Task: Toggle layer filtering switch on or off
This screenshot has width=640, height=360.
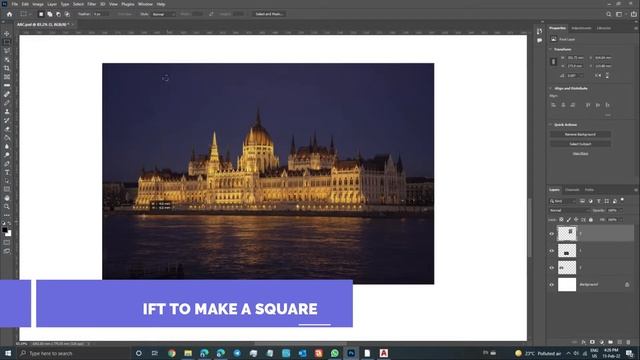Action: pyautogui.click(x=622, y=200)
